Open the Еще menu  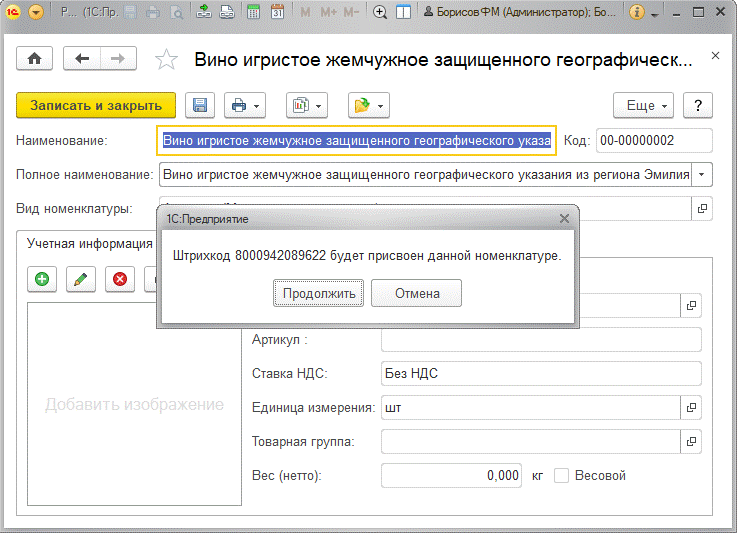click(x=643, y=105)
